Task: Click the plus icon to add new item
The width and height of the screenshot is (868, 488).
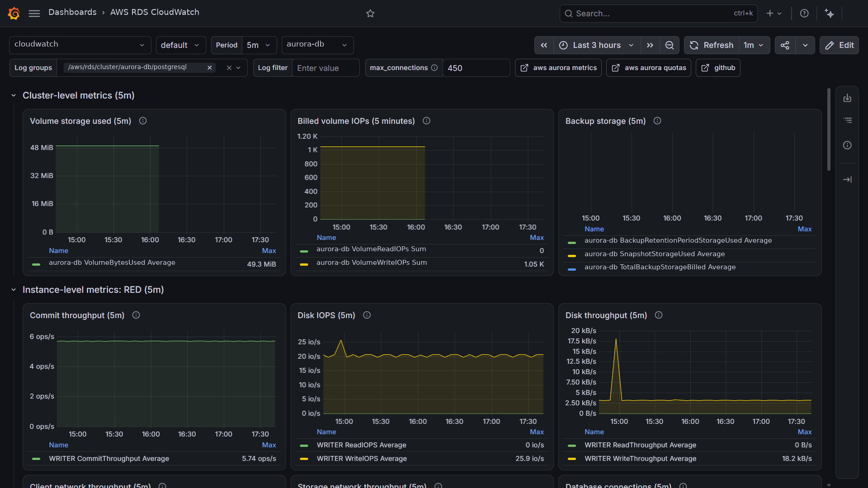Action: (x=774, y=13)
